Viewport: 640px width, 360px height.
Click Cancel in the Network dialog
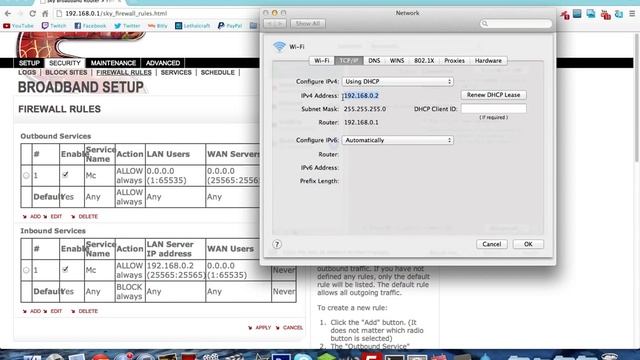pyautogui.click(x=491, y=244)
